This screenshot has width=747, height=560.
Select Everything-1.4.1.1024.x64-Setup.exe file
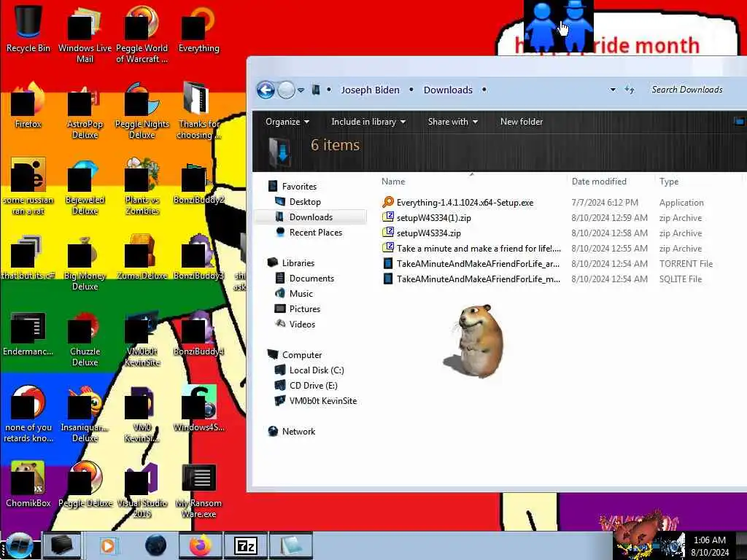tap(458, 203)
